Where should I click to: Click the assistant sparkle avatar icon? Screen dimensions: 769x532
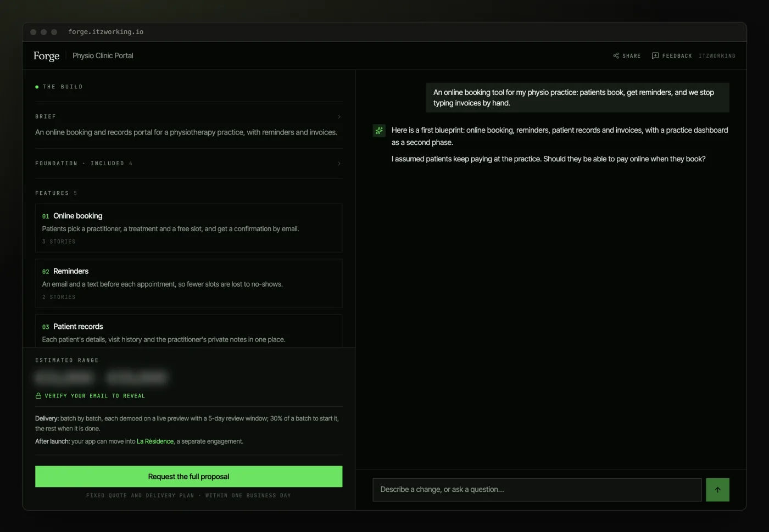[x=379, y=131]
